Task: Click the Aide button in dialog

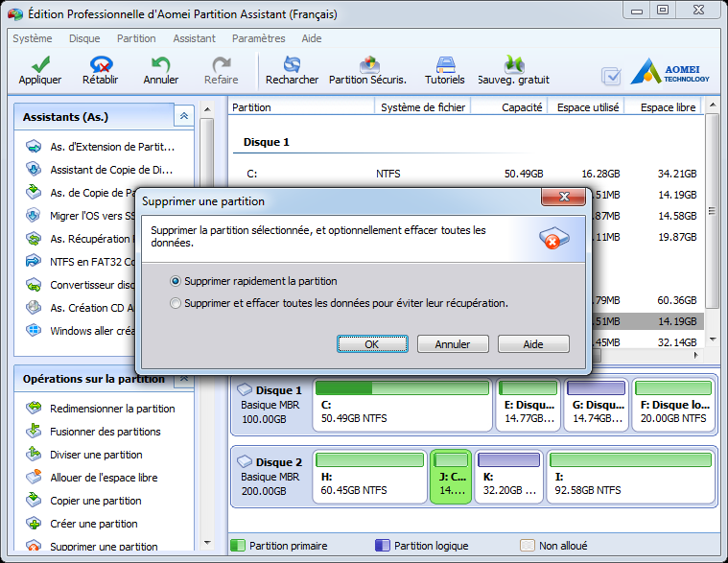Action: click(x=533, y=344)
